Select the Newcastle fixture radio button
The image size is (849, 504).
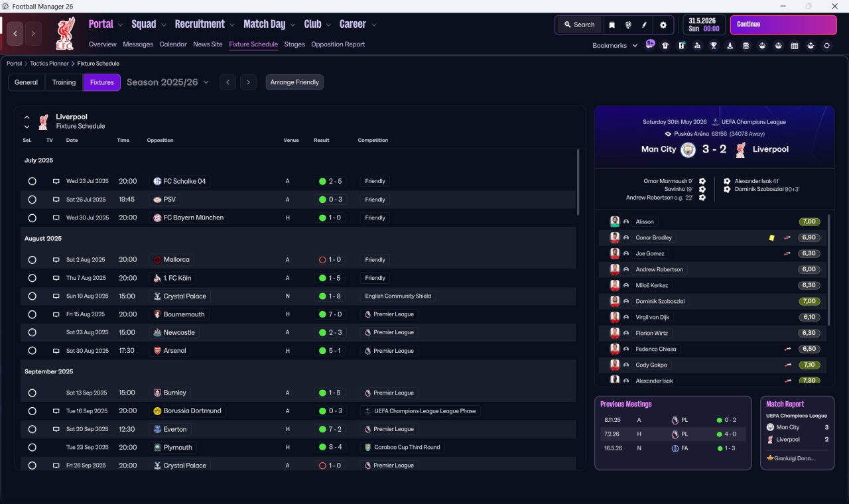pyautogui.click(x=32, y=332)
